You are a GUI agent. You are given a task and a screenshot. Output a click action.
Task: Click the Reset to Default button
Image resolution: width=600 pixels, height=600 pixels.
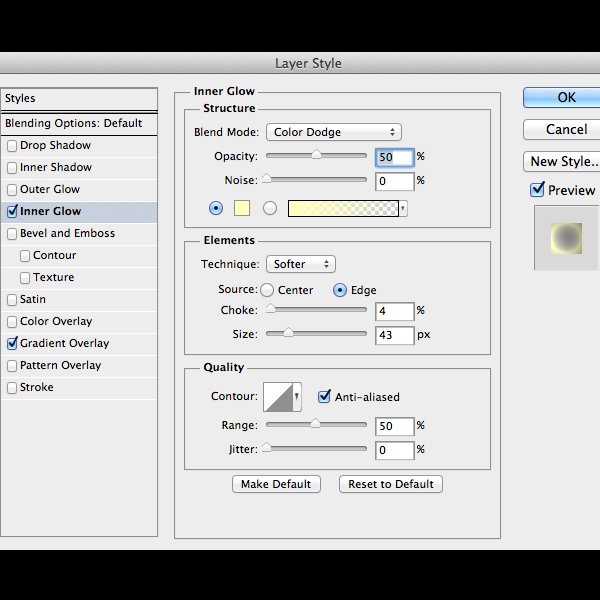tap(391, 484)
